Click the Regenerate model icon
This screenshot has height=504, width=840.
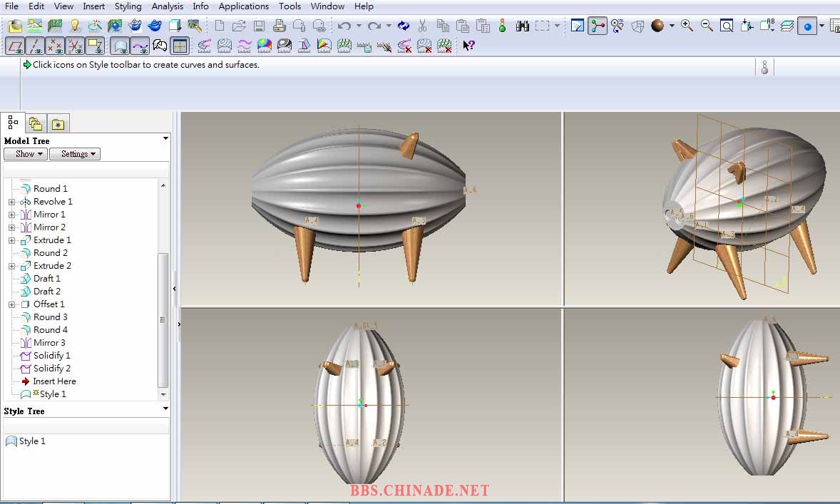tap(404, 26)
